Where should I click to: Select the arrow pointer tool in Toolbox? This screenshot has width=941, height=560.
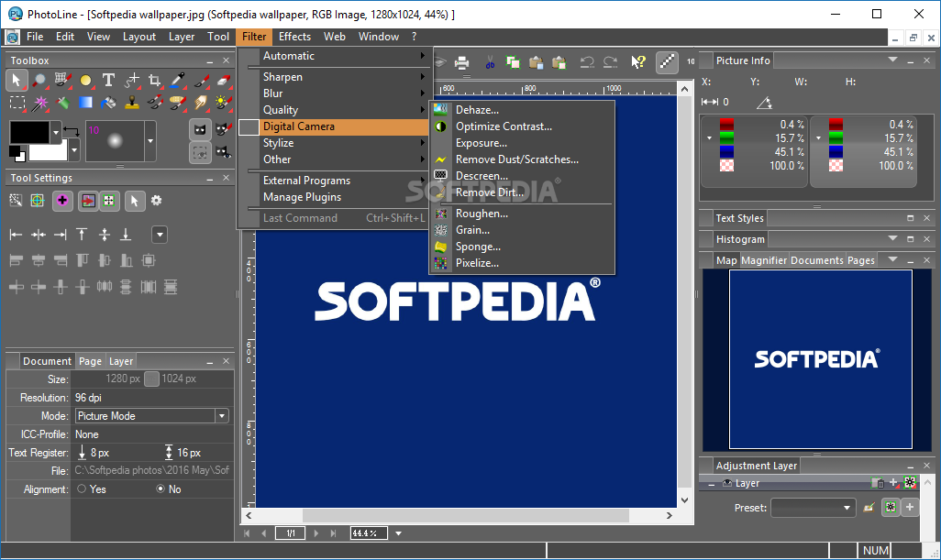17,80
